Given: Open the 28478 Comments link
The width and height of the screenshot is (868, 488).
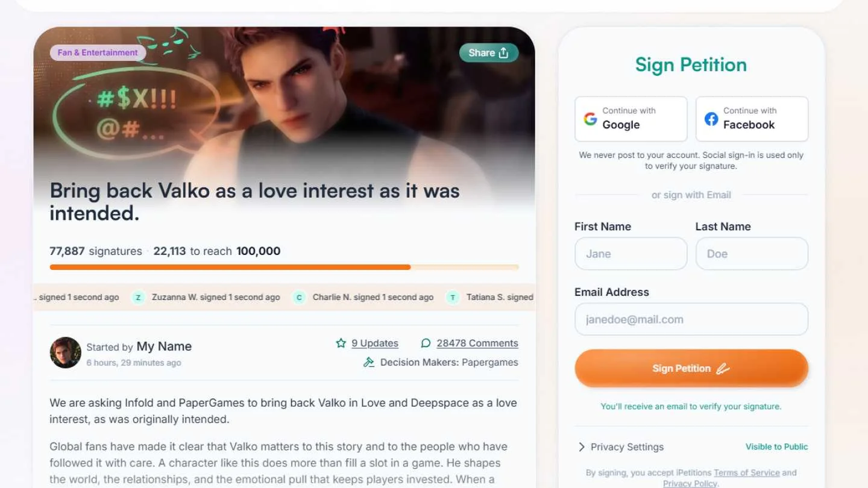Looking at the screenshot, I should pyautogui.click(x=477, y=343).
